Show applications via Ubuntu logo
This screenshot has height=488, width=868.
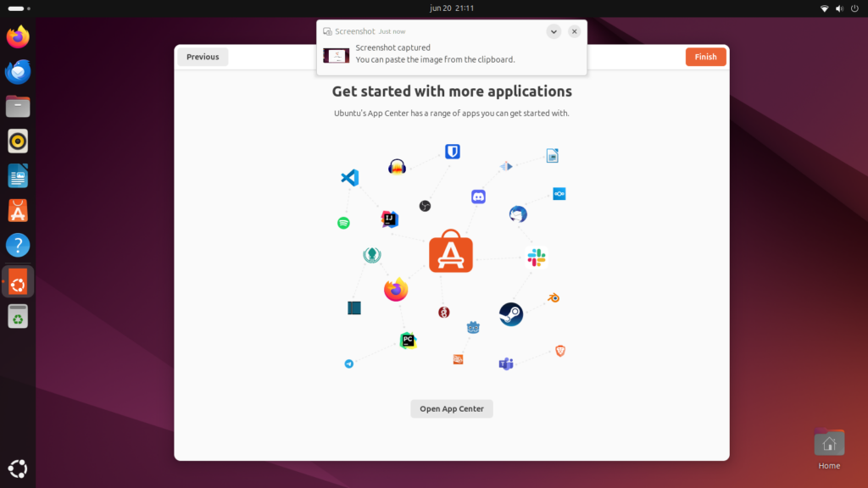coord(18,469)
